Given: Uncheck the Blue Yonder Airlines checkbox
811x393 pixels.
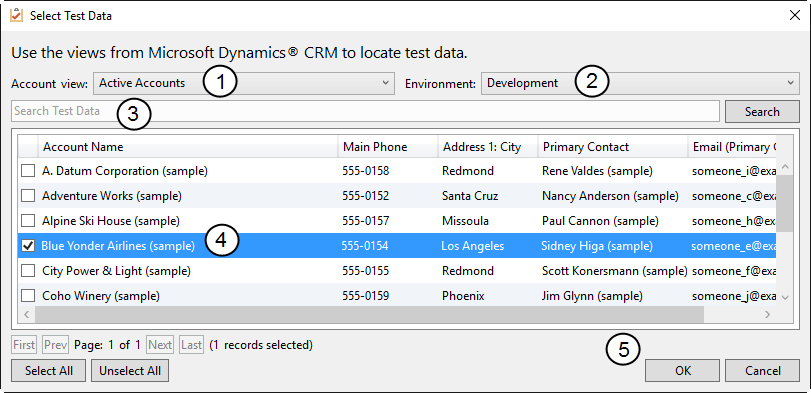Looking at the screenshot, I should 28,246.
